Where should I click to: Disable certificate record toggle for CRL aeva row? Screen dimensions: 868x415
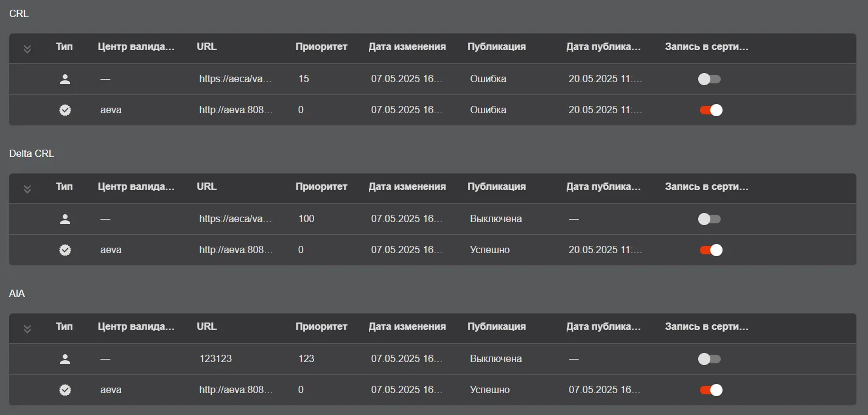(711, 110)
